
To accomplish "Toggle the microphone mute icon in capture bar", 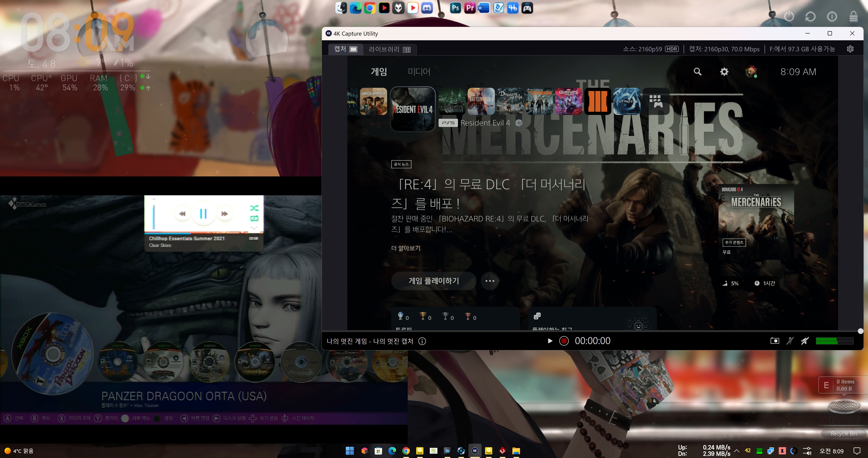I will 790,341.
